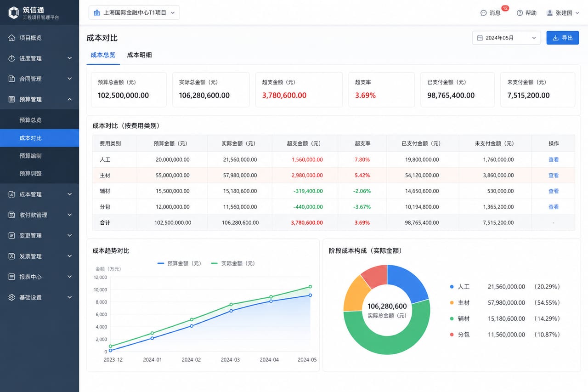Click the 变更管理 icon in sidebar
Viewport: 588px width, 392px height.
pyautogui.click(x=12, y=236)
